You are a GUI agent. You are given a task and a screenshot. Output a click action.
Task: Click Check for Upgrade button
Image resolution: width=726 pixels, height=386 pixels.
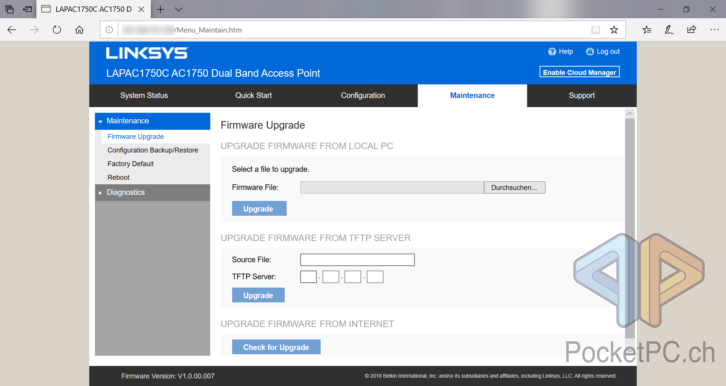click(x=276, y=347)
